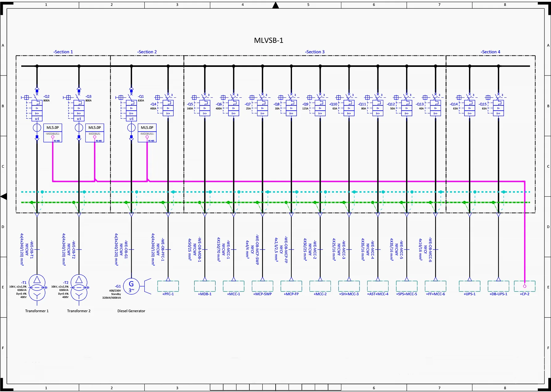The width and height of the screenshot is (551, 392).
Task: Select breaker -Q13 40A symbol
Action: click(435, 104)
